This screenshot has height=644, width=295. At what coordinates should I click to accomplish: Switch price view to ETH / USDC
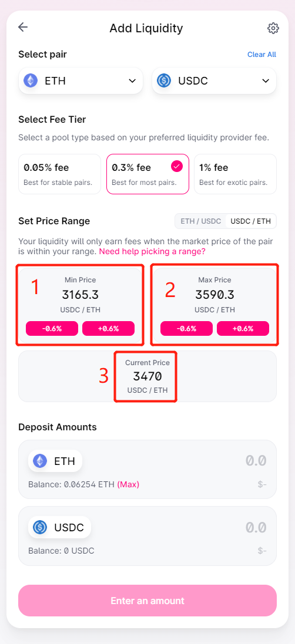(200, 221)
